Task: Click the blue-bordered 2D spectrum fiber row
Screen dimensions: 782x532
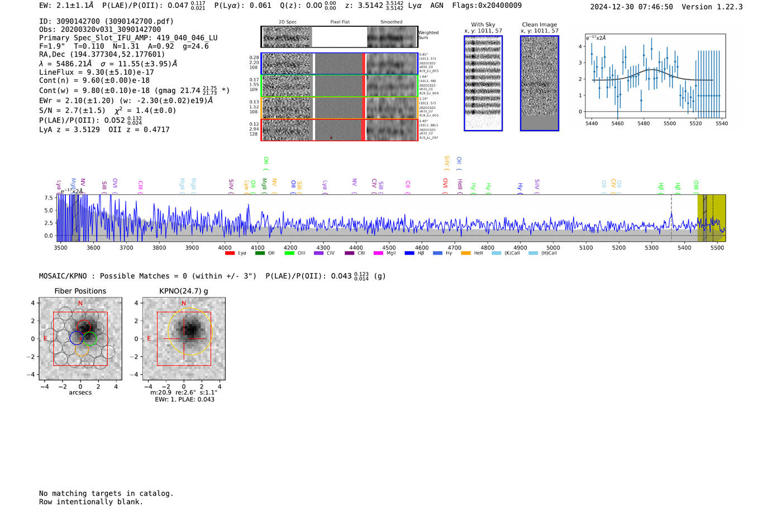Action: [339, 64]
